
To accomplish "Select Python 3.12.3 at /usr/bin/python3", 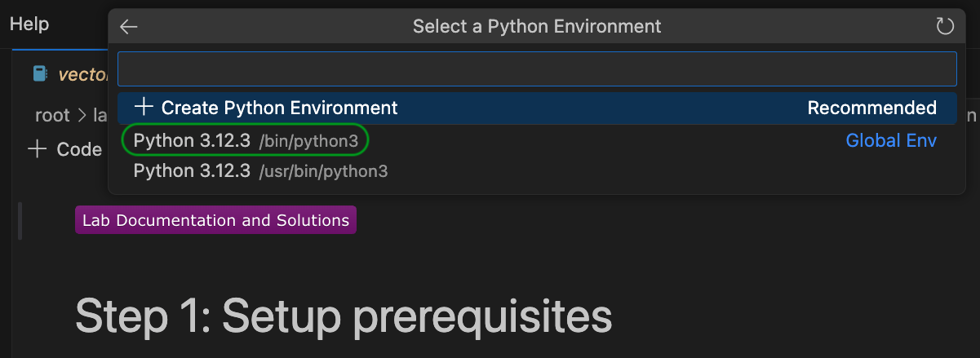I will point(260,171).
